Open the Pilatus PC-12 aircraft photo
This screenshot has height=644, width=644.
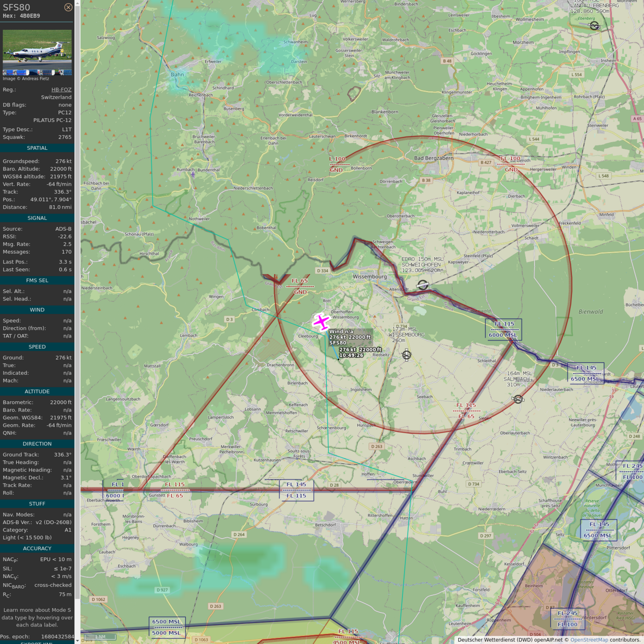pyautogui.click(x=37, y=52)
